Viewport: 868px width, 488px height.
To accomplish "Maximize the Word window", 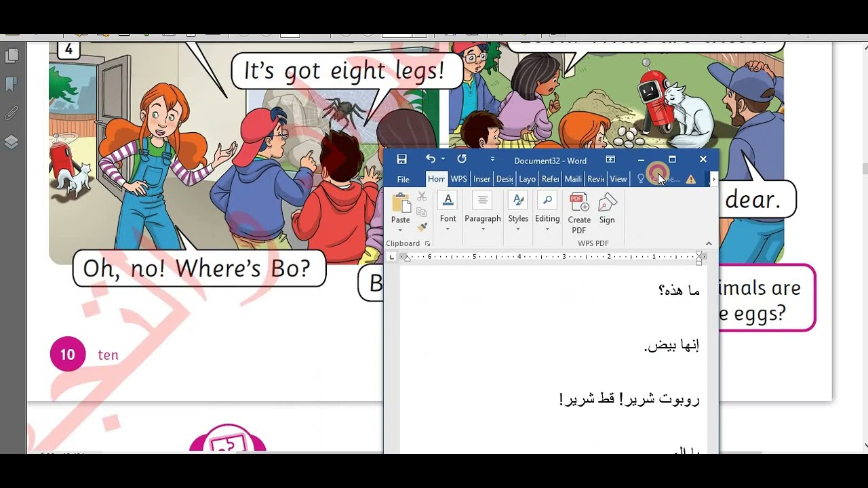I will tap(672, 159).
